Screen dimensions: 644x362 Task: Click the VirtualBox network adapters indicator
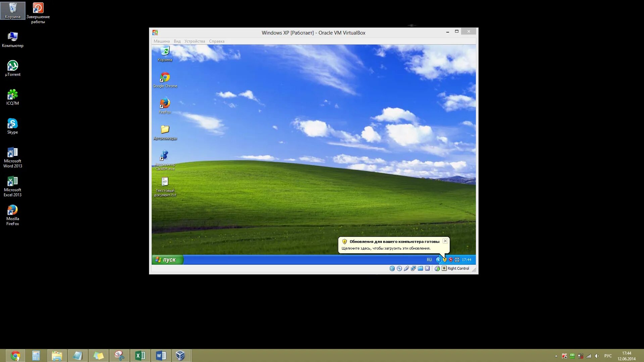413,268
